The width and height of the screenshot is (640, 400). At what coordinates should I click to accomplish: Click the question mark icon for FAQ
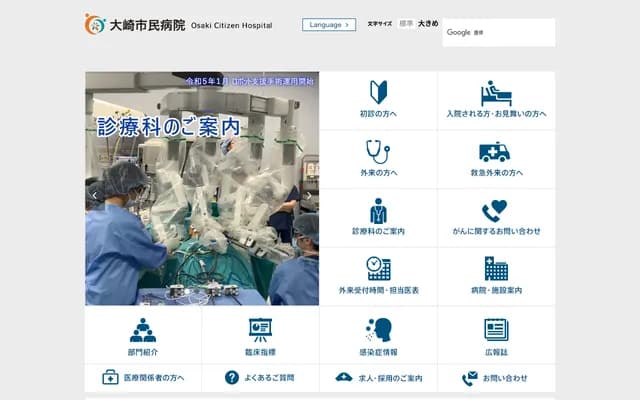tap(232, 378)
